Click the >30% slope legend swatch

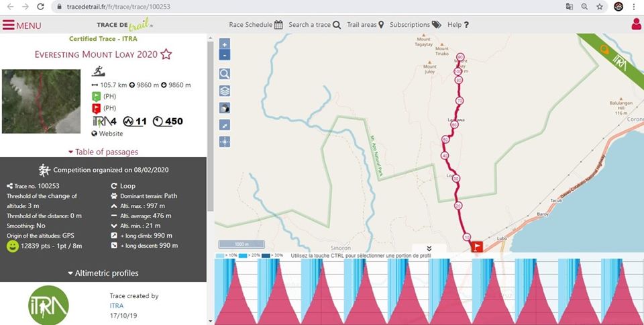click(266, 256)
